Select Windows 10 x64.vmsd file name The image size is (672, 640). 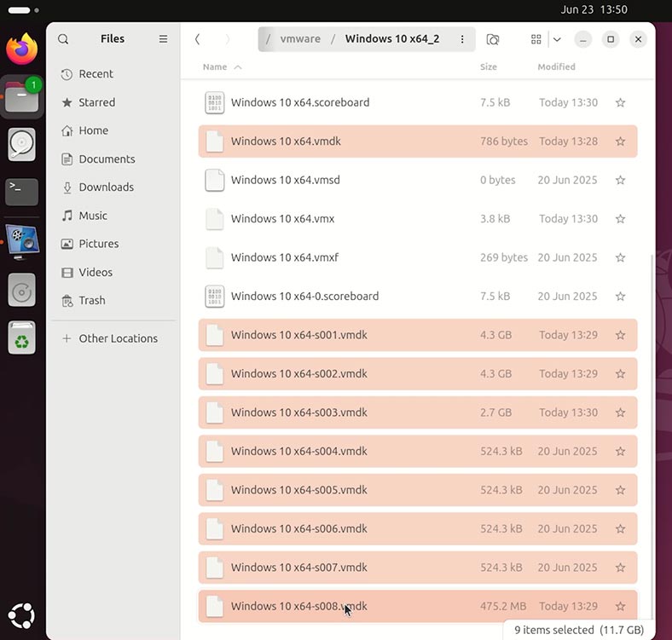(x=286, y=180)
